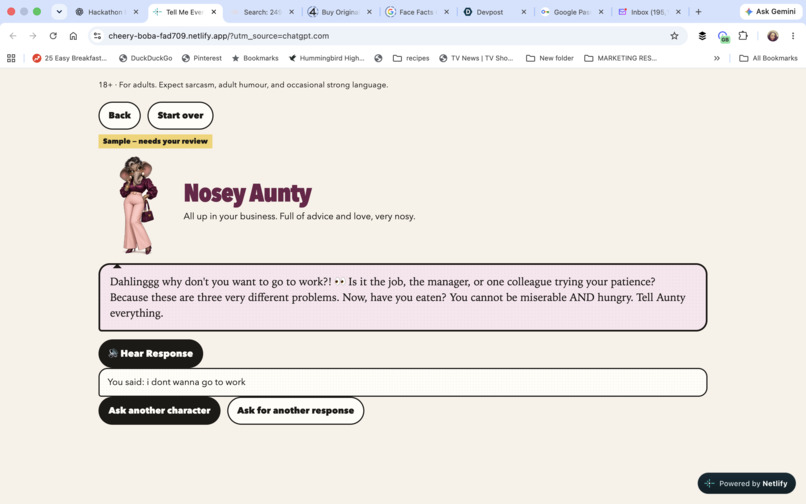Open Bookmarks starred bookmark
The height and width of the screenshot is (504, 806).
point(255,58)
